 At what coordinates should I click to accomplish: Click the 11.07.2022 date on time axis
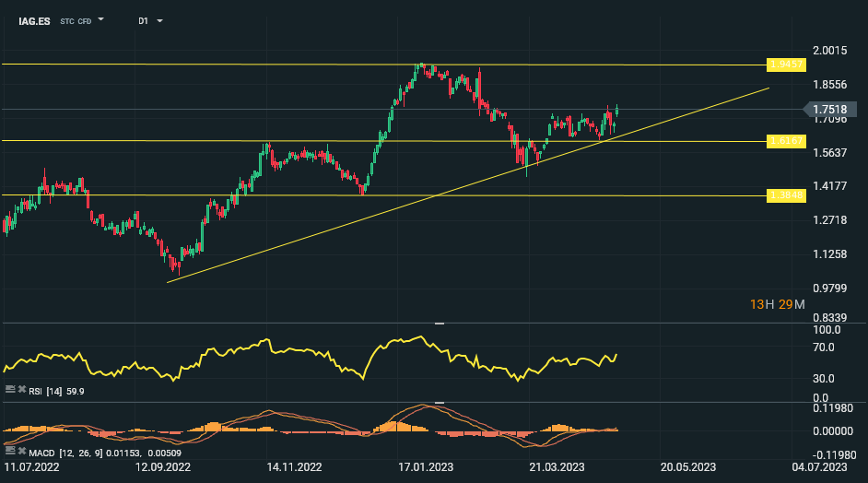pyautogui.click(x=31, y=467)
